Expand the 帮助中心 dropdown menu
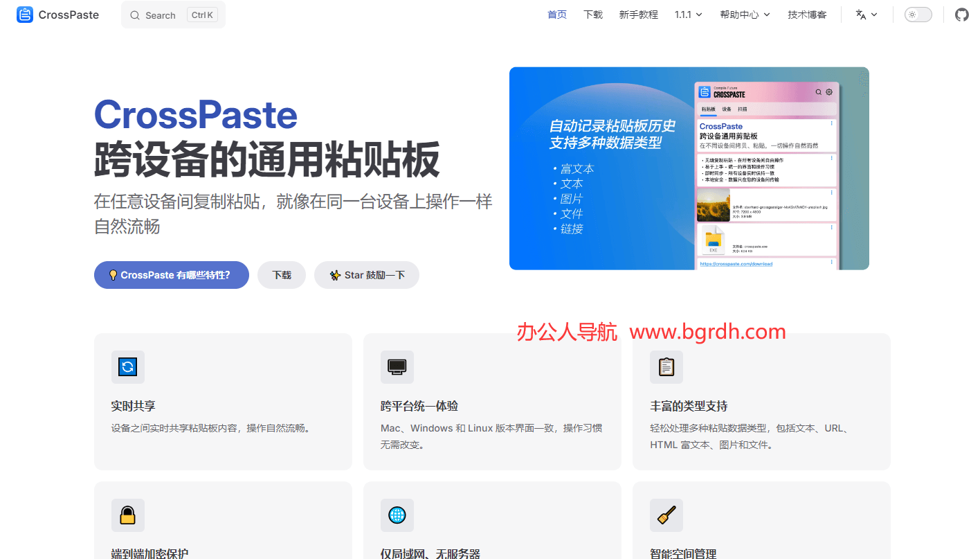The image size is (980, 559). click(x=745, y=14)
